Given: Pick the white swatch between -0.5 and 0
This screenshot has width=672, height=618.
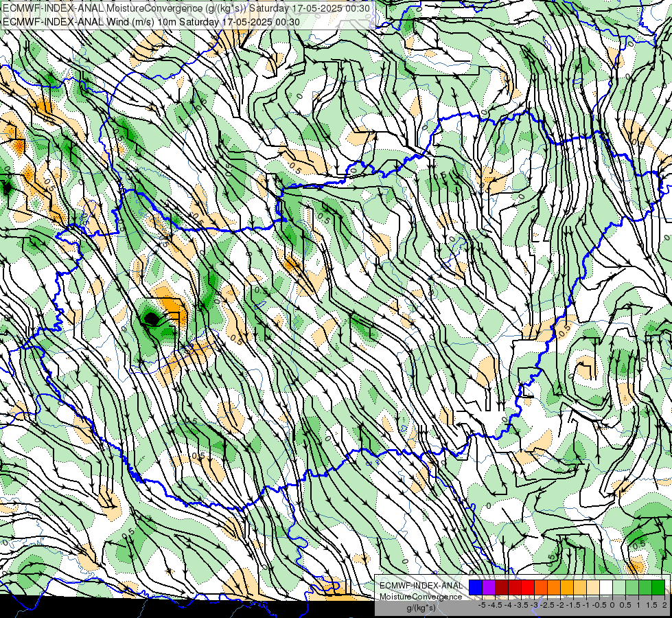Looking at the screenshot, I should pyautogui.click(x=606, y=587).
